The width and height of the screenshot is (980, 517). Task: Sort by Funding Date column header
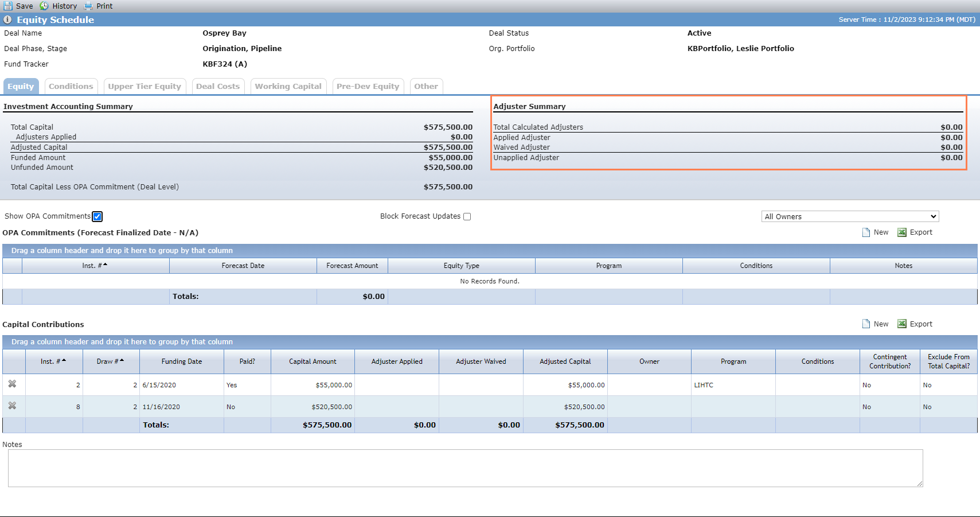pyautogui.click(x=182, y=361)
